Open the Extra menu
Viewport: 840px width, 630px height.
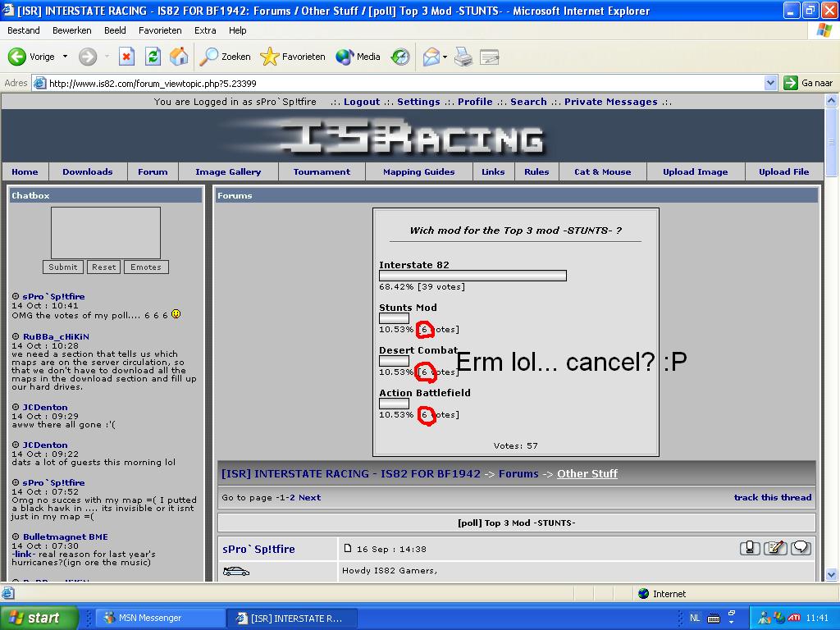[205, 30]
